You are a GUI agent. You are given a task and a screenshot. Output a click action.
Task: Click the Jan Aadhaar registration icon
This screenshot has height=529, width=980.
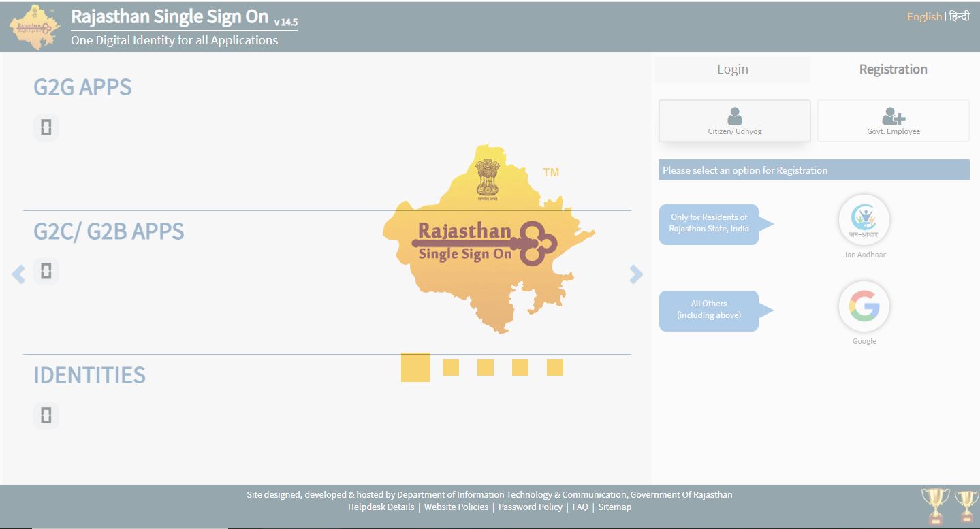[864, 220]
